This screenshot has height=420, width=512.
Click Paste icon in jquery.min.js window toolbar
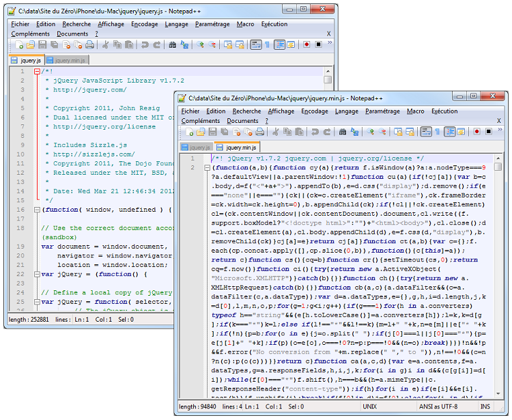[299, 132]
